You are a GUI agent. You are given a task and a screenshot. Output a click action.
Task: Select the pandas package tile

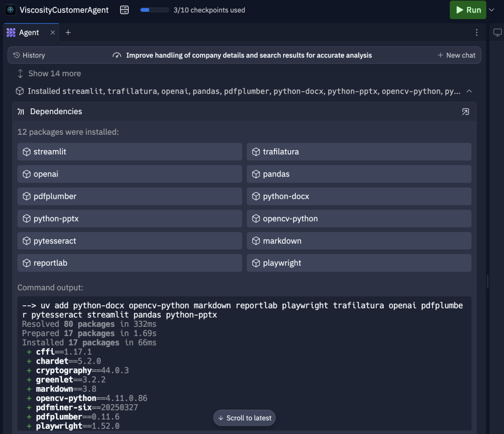(359, 174)
